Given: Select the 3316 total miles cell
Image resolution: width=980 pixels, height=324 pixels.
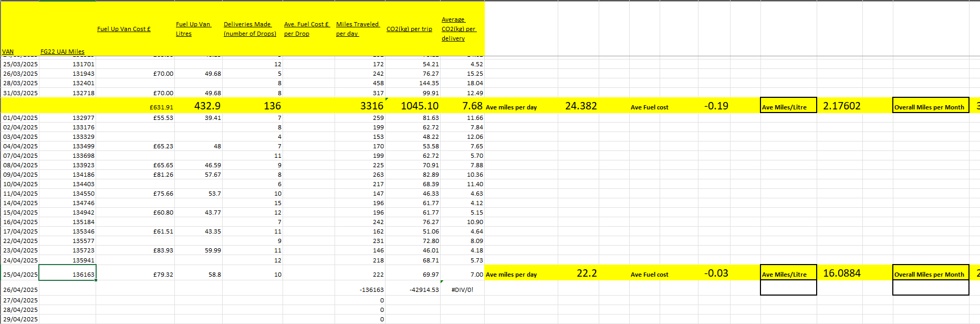Looking at the screenshot, I should pyautogui.click(x=371, y=106).
